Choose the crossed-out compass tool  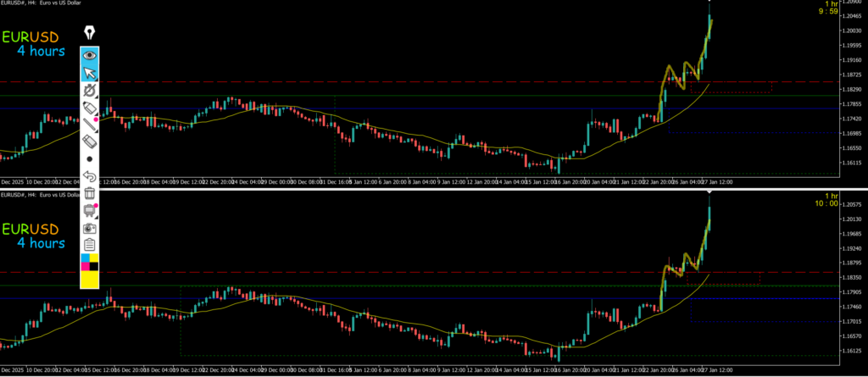click(90, 91)
